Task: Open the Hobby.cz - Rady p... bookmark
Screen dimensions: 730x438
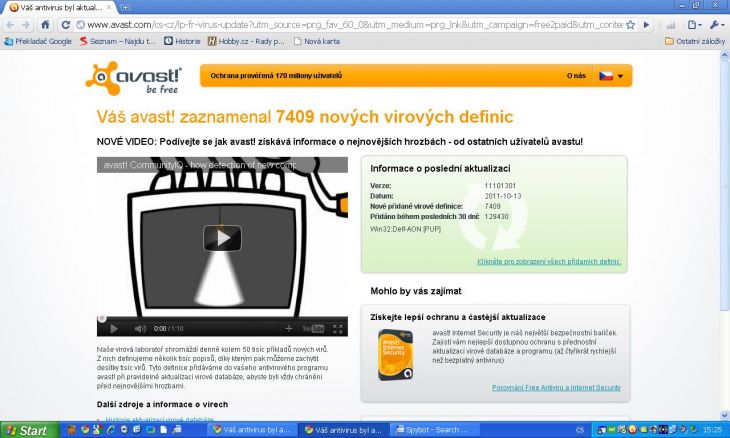Action: (x=246, y=41)
